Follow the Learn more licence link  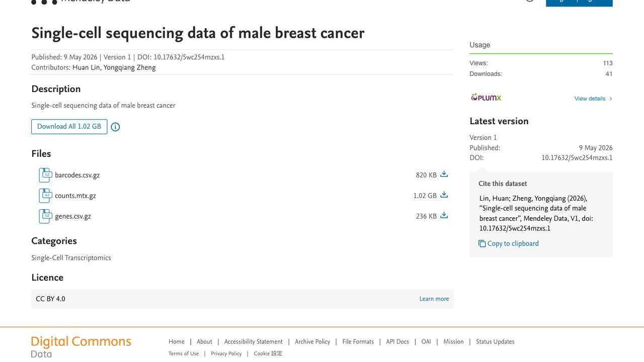[x=434, y=299]
